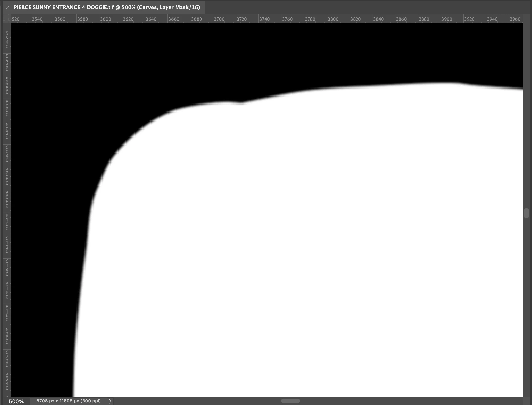Click the white masked area of the canvas
The image size is (532, 405).
pos(289,241)
